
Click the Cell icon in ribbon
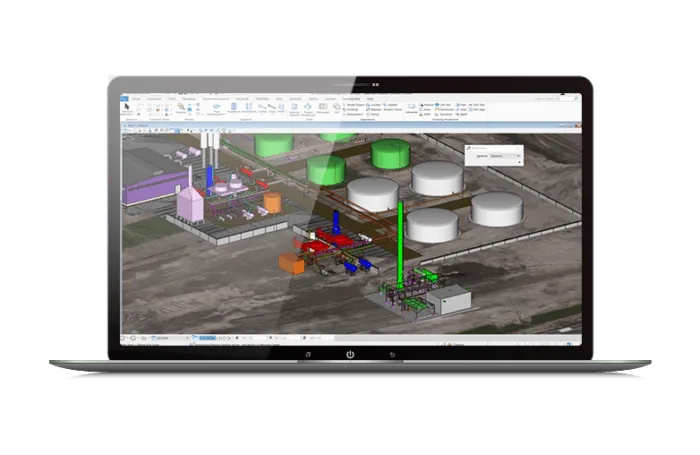(x=337, y=107)
